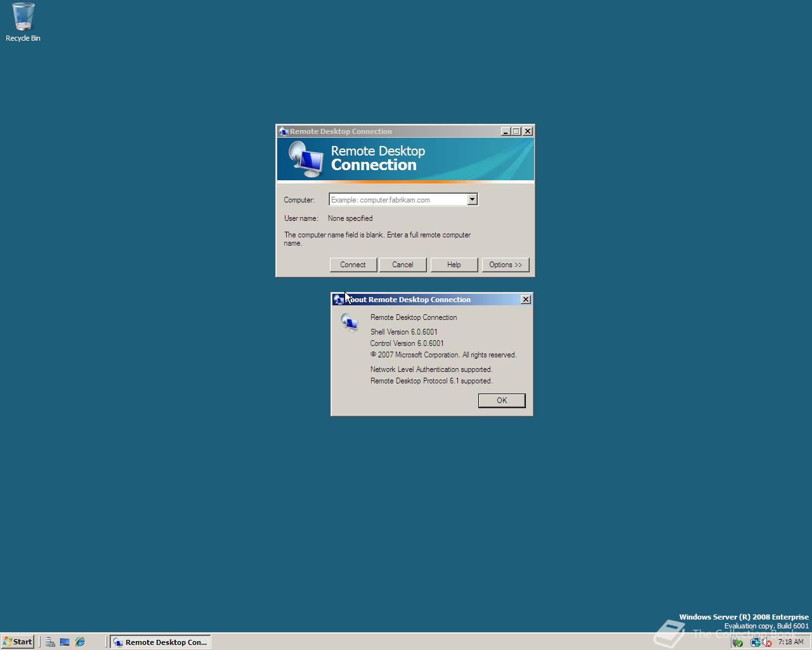Image resolution: width=812 pixels, height=650 pixels.
Task: Click the '2007 Microsoft Corporation' copyright line
Action: tap(443, 355)
